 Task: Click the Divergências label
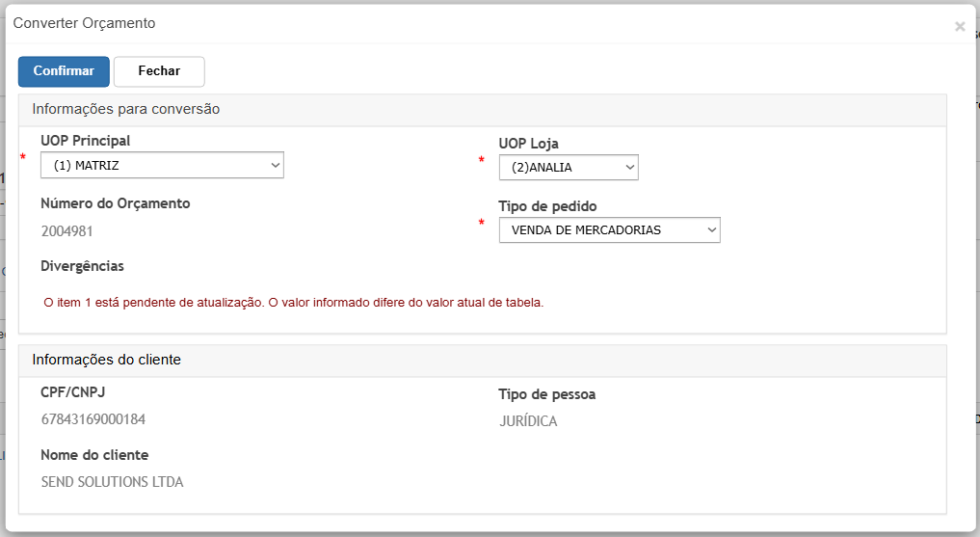(83, 266)
